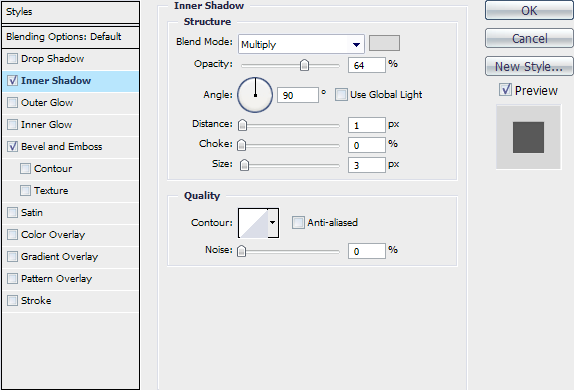Select the Stroke label

coord(36,301)
